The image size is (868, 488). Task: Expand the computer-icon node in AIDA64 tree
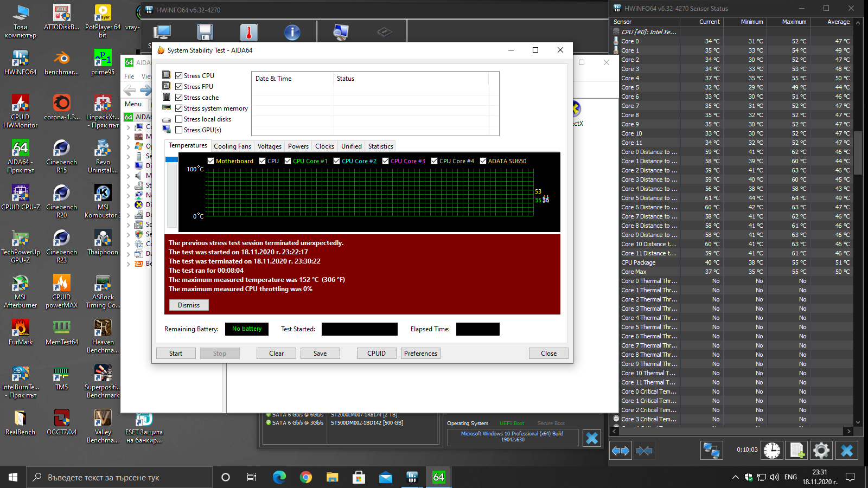pos(128,127)
